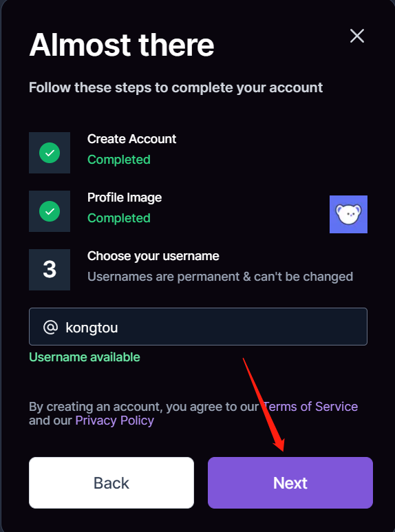Image resolution: width=395 pixels, height=532 pixels.
Task: Click the Usernames are permanent notice text
Action: pyautogui.click(x=220, y=277)
